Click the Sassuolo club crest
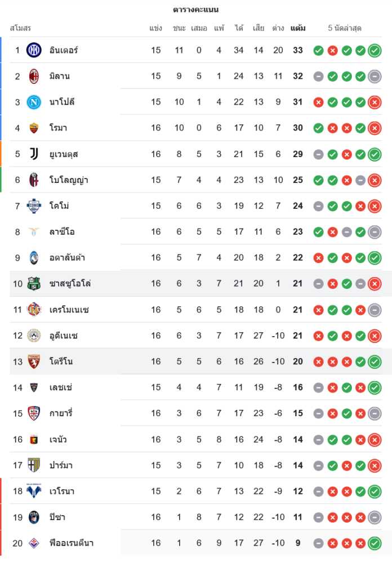392x563 pixels. (x=34, y=284)
